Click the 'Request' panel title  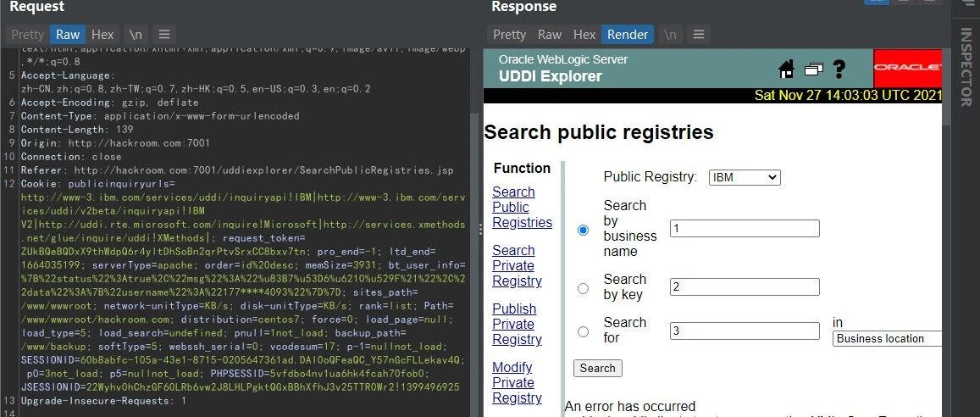(x=37, y=7)
